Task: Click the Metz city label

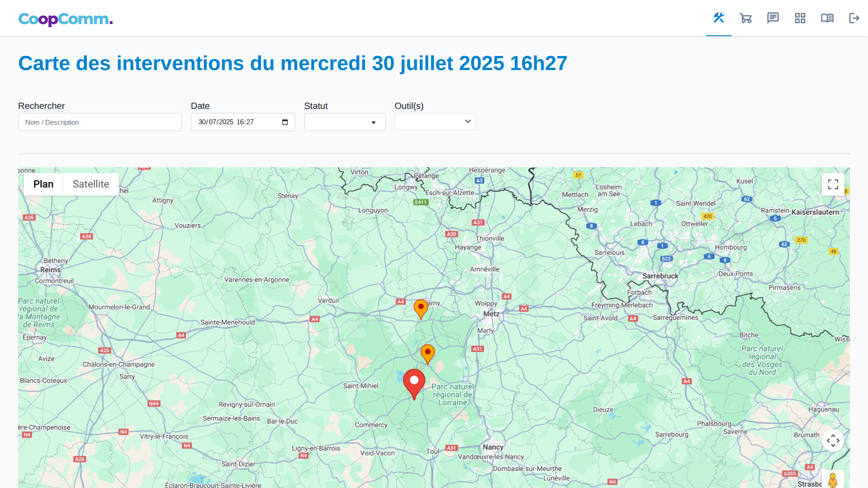Action: [x=491, y=314]
